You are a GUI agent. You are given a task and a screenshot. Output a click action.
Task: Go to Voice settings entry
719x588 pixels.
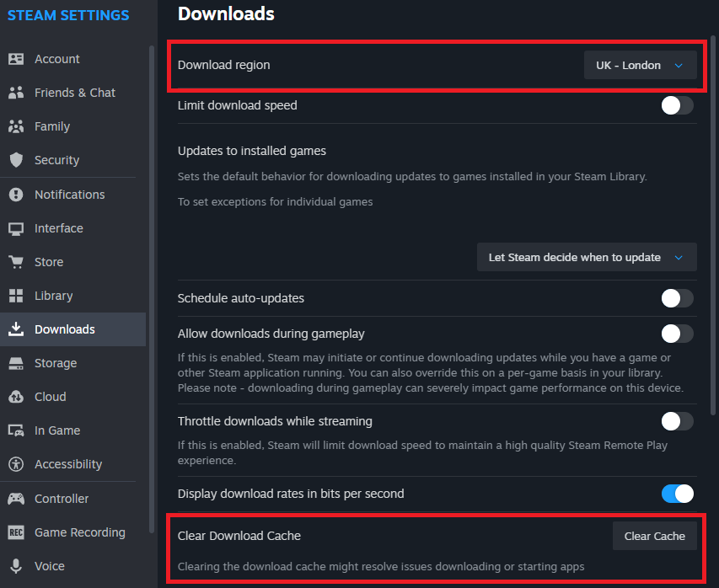coord(50,566)
